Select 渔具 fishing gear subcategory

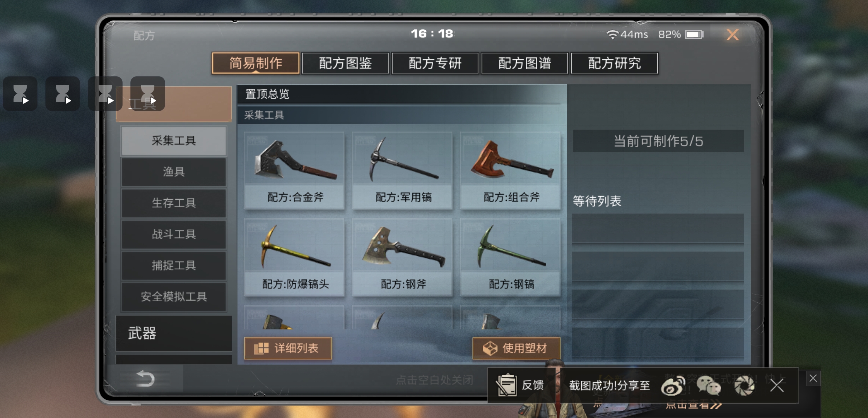tap(174, 172)
